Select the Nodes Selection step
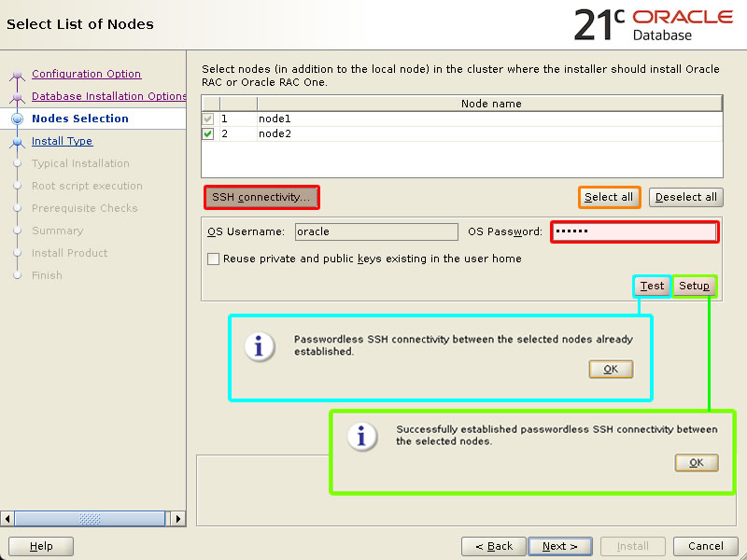This screenshot has height=560, width=747. 80,119
